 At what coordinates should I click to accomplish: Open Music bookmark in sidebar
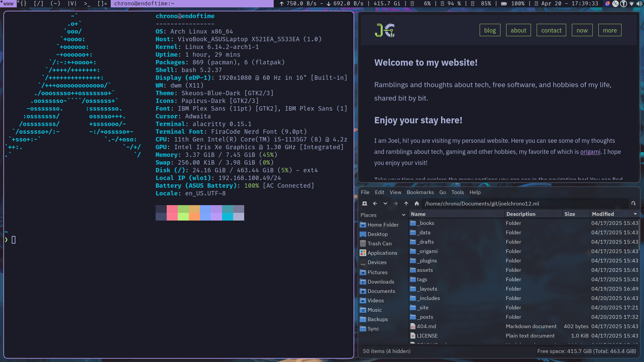pos(374,310)
